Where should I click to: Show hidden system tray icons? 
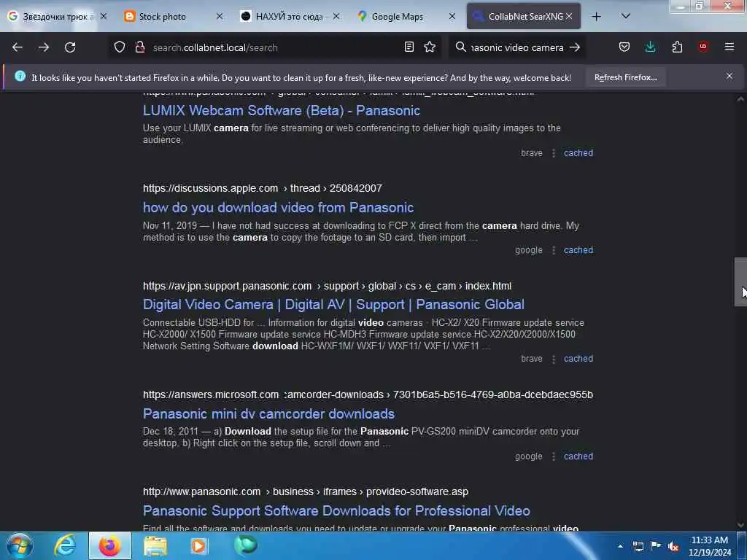coord(620,546)
